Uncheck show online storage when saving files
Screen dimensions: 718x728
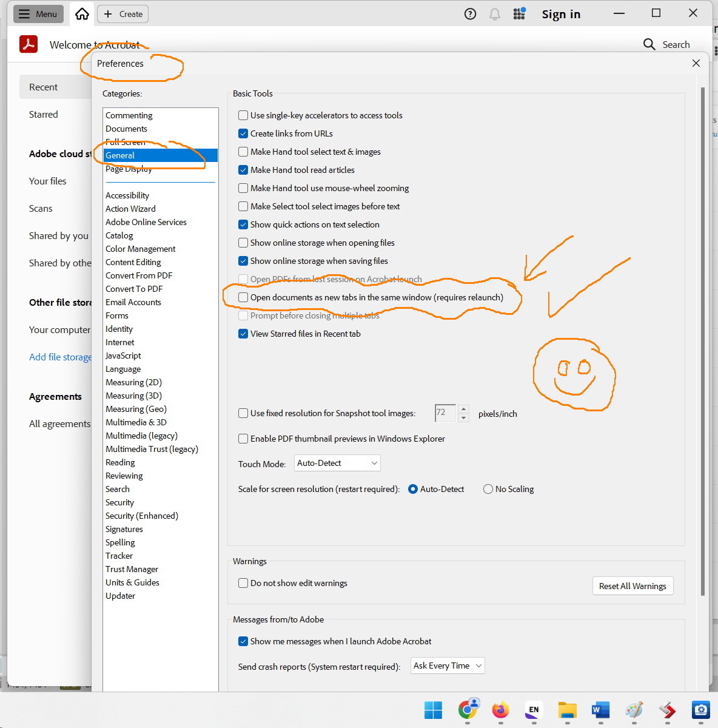(243, 261)
